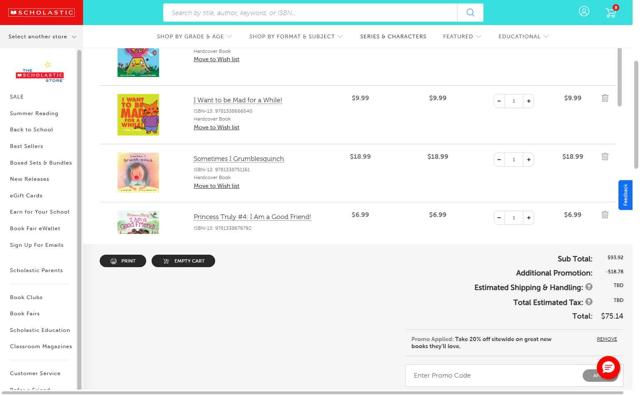Open New Releases in sidebar
The image size is (640, 396).
[x=29, y=179]
